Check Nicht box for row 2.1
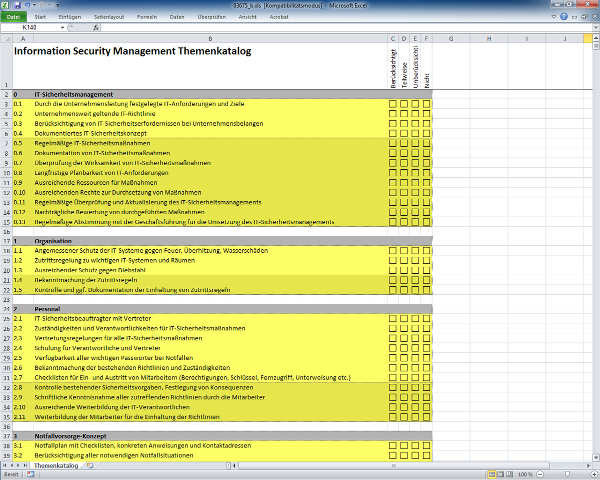 click(x=427, y=319)
